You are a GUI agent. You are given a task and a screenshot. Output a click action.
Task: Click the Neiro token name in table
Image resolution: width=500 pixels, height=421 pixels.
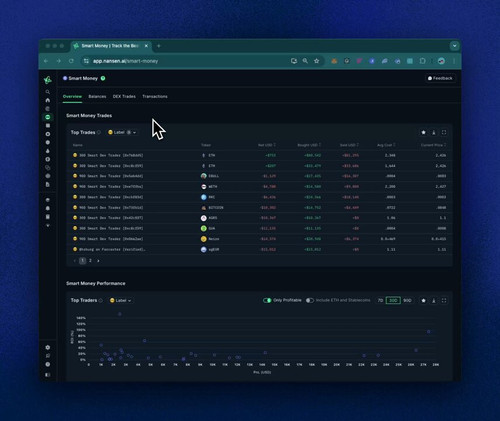click(214, 239)
